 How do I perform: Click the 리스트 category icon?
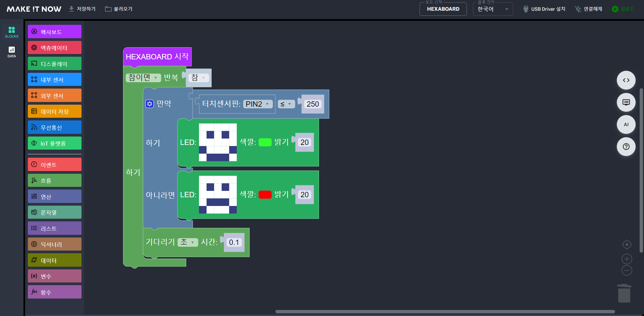pyautogui.click(x=34, y=228)
